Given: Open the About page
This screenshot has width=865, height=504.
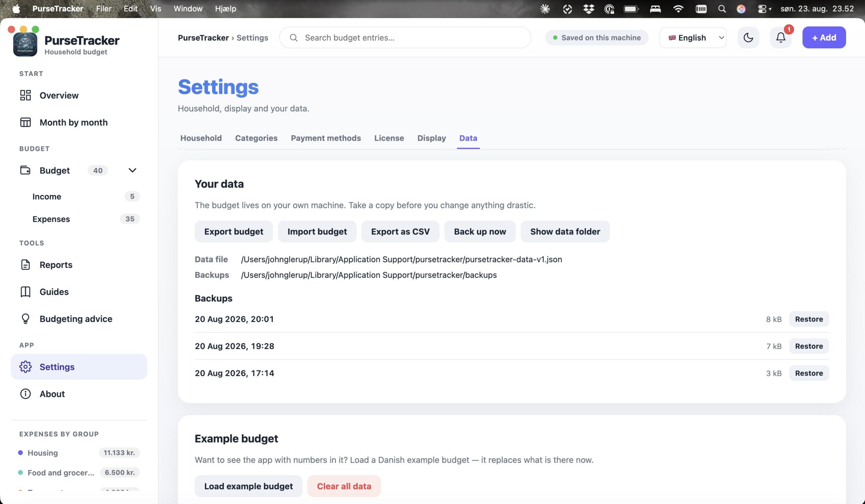Looking at the screenshot, I should [x=79, y=394].
